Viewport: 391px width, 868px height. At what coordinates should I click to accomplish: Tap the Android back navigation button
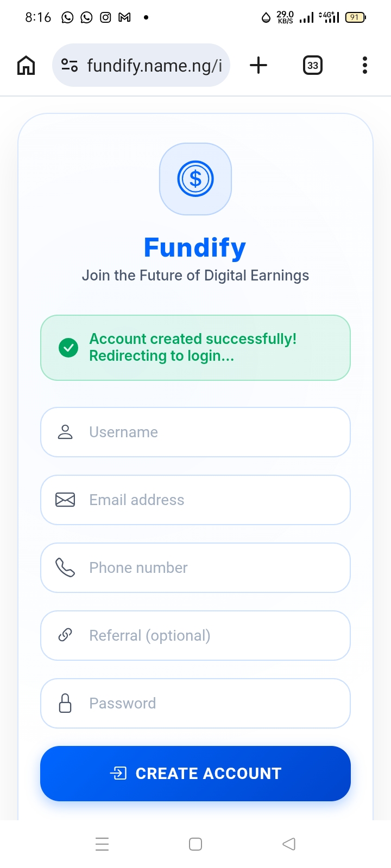(289, 844)
